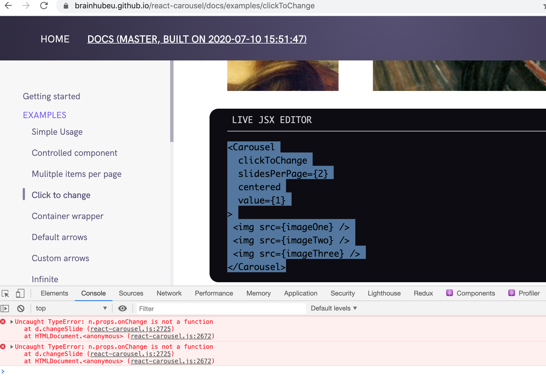This screenshot has width=546, height=392.
Task: Expand the first TypeError stack trace
Action: point(11,322)
